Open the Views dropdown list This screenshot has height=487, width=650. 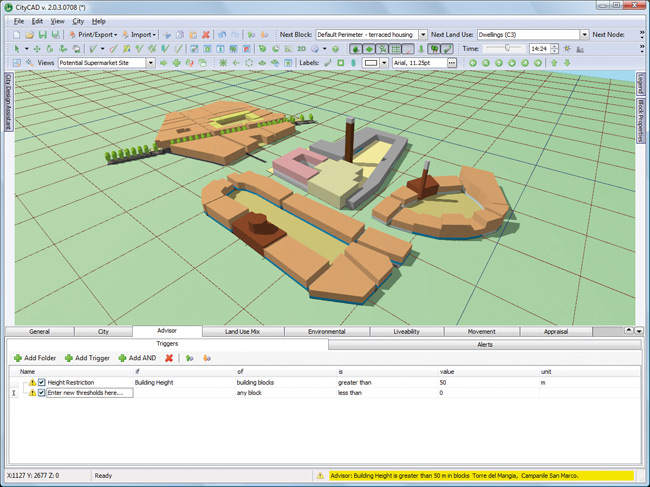pyautogui.click(x=151, y=63)
